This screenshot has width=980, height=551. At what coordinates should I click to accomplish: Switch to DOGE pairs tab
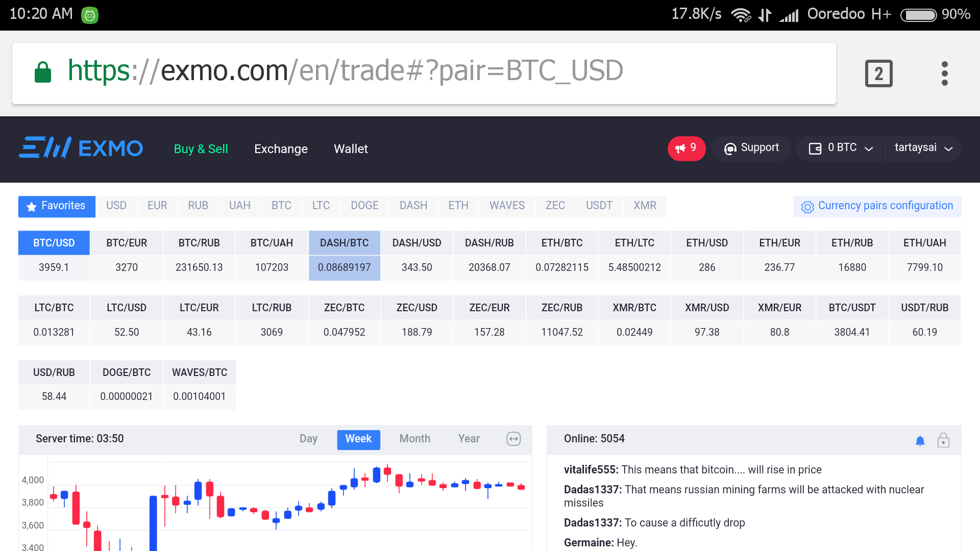tap(364, 206)
